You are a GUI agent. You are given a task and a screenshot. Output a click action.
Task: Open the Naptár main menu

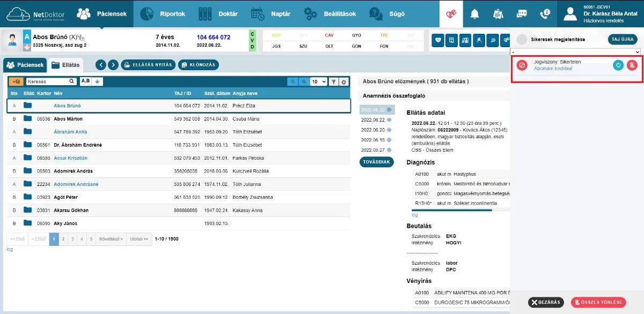tap(270, 14)
